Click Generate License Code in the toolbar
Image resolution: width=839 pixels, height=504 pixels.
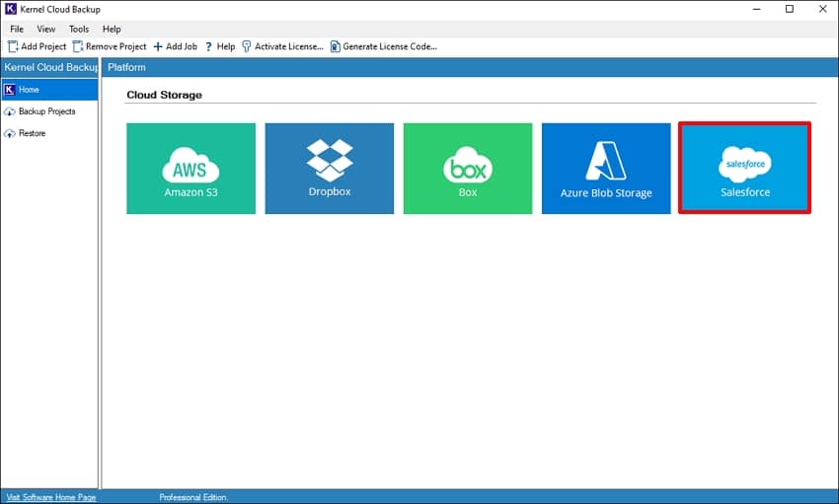tap(384, 46)
